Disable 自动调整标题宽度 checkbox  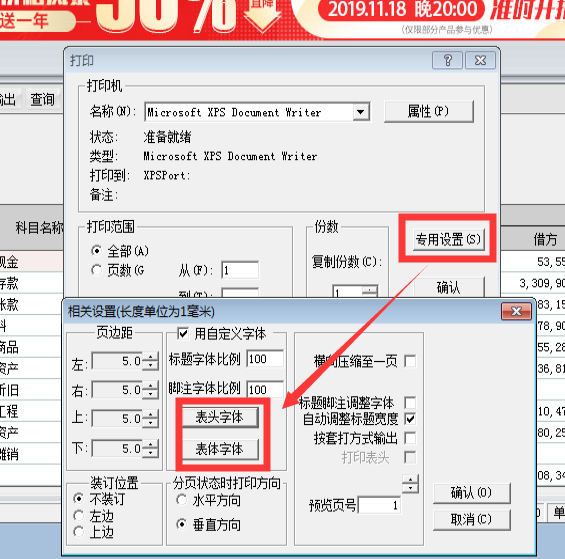point(410,419)
